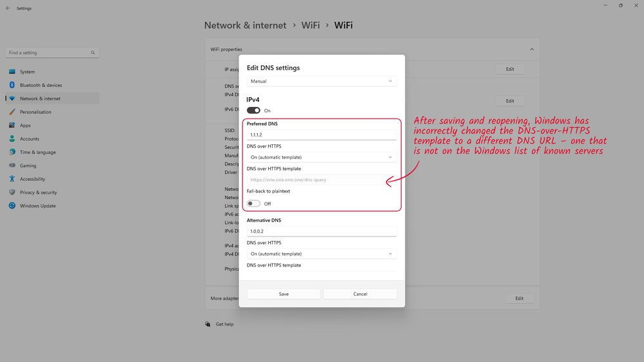This screenshot has height=362, width=644.
Task: Click the Get help icon
Action: [x=208, y=324]
